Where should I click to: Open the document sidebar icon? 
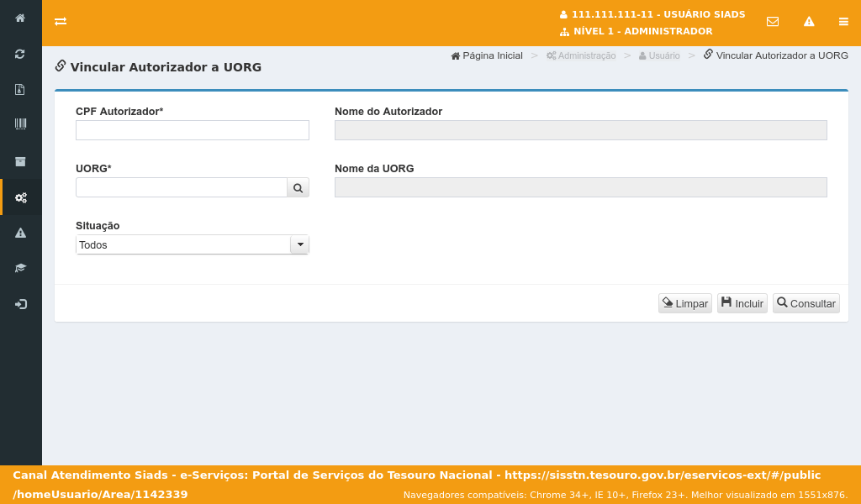pyautogui.click(x=20, y=89)
